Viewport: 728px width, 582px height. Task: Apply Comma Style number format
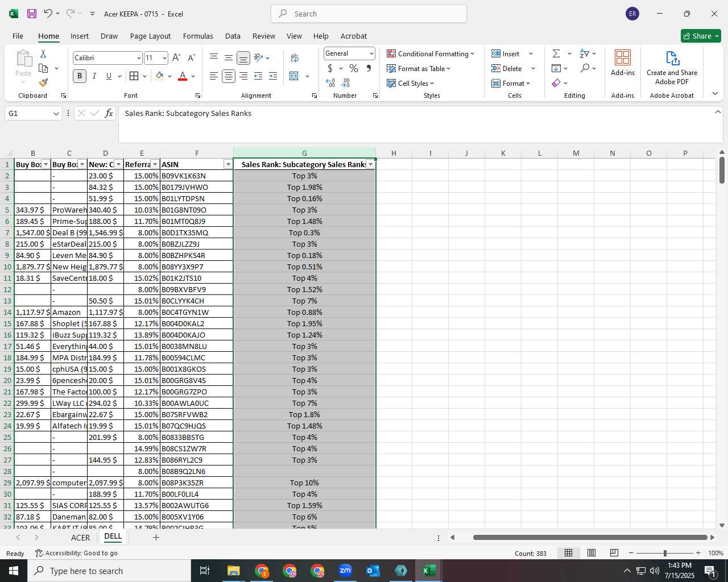[x=369, y=68]
